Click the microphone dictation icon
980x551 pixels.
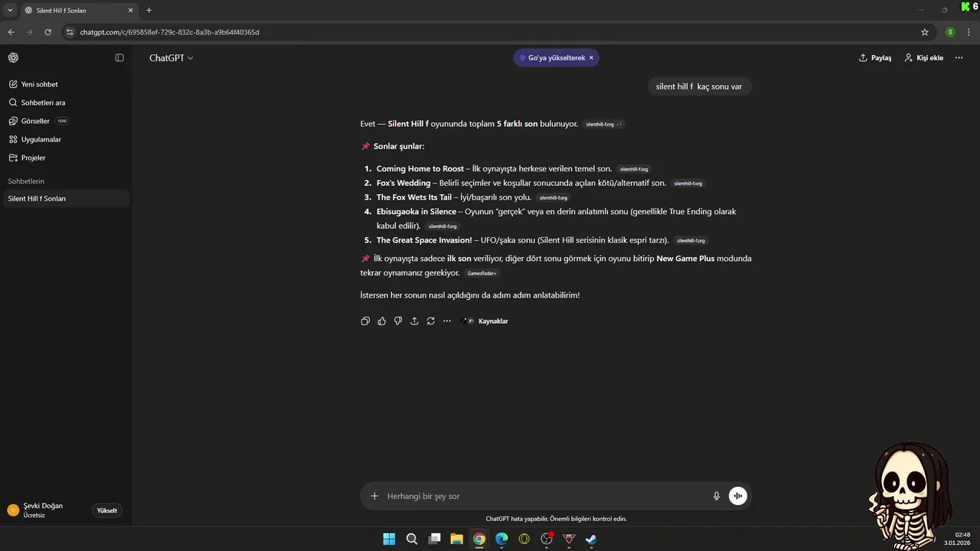(717, 496)
